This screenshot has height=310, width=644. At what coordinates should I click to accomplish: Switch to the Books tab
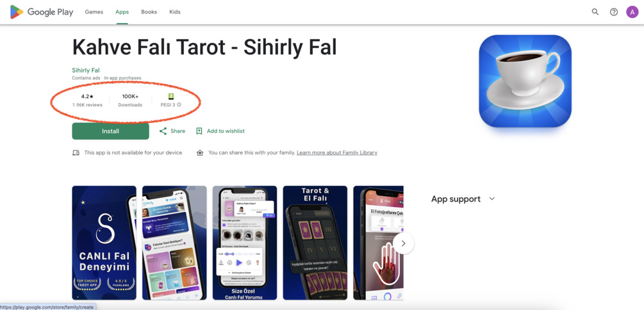149,12
